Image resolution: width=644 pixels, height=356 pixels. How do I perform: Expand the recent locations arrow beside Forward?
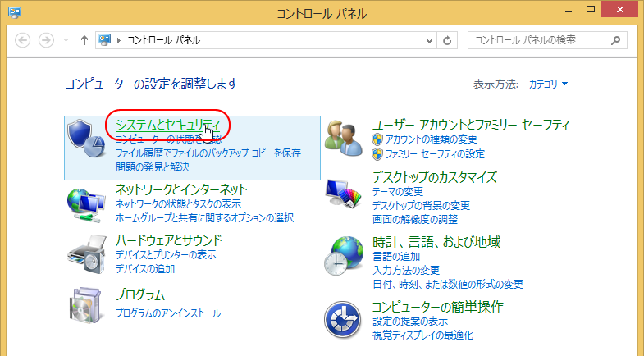click(x=66, y=40)
